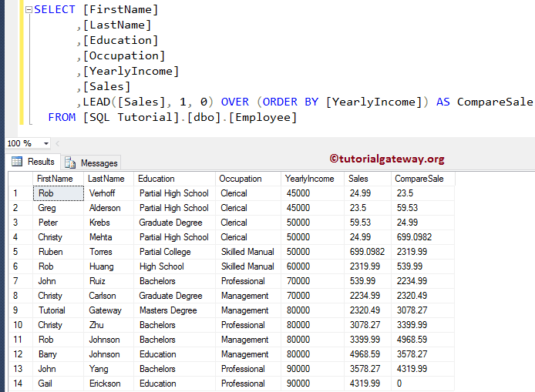
Task: Click the '60000' yearly income cell
Action: click(312, 266)
